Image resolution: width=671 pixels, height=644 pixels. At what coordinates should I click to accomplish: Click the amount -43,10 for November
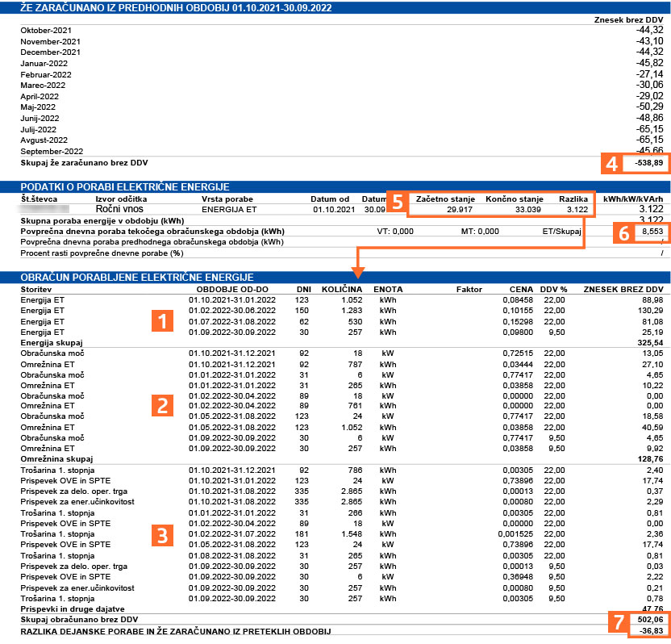coord(649,41)
